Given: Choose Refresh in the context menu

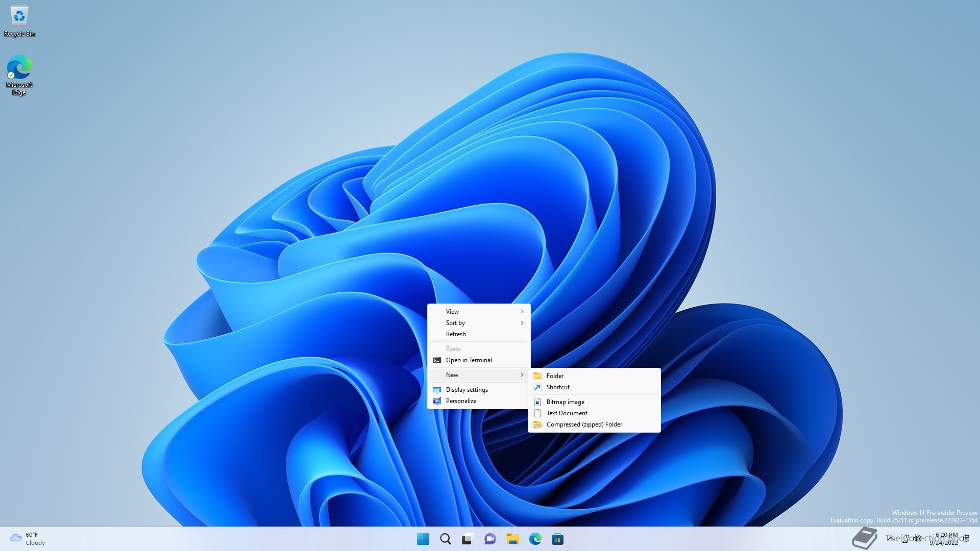Looking at the screenshot, I should (x=479, y=334).
